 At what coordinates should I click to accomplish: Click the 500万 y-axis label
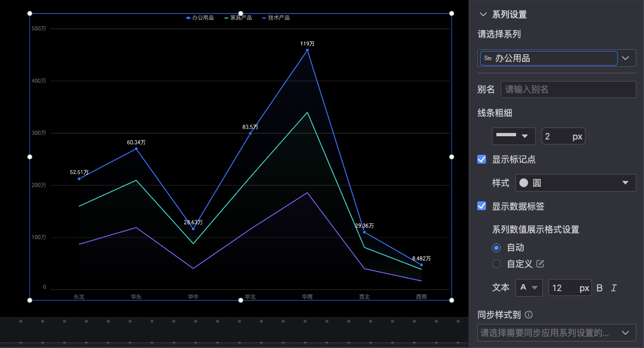tap(39, 29)
